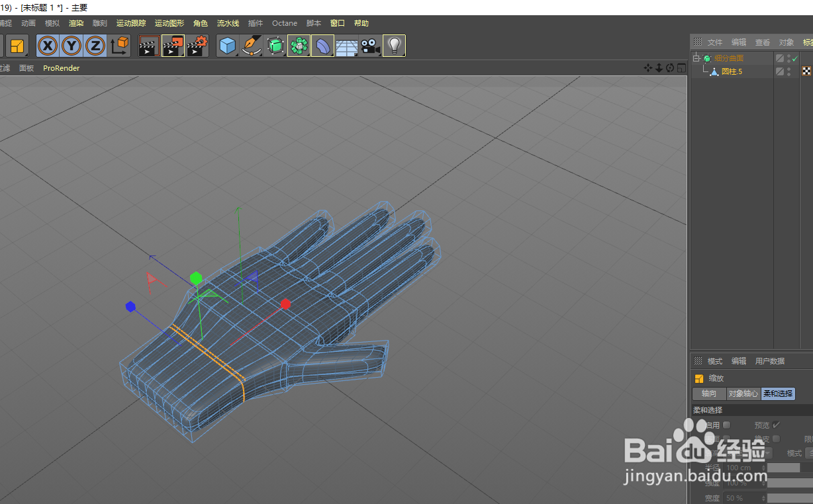Viewport: 813px width, 504px height.
Task: Collapse the 细分曲面 tree node
Action: tap(696, 58)
